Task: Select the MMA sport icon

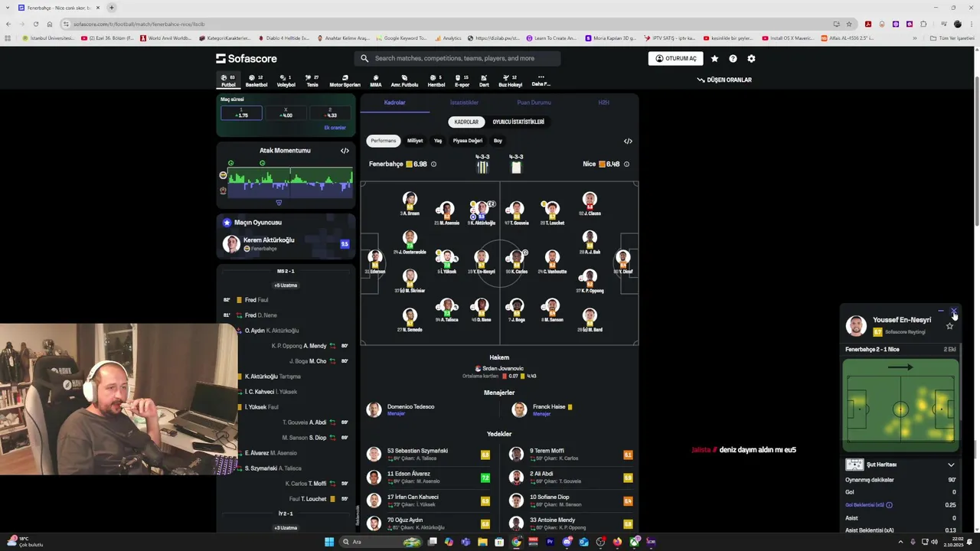Action: click(x=376, y=80)
